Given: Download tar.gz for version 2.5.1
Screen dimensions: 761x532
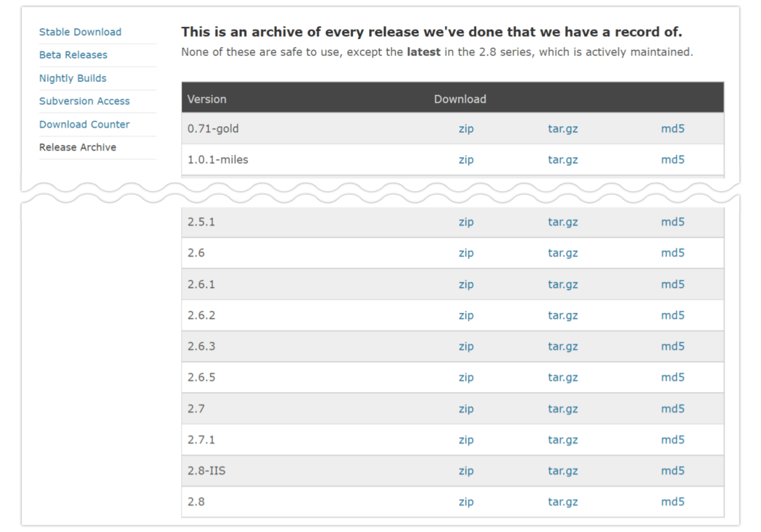Looking at the screenshot, I should [x=562, y=223].
